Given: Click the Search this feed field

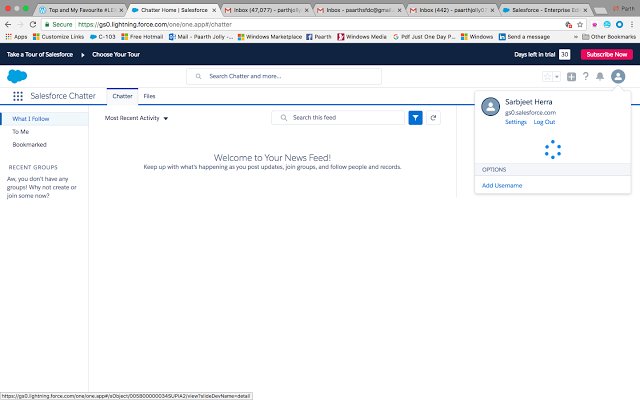Looking at the screenshot, I should [338, 118].
